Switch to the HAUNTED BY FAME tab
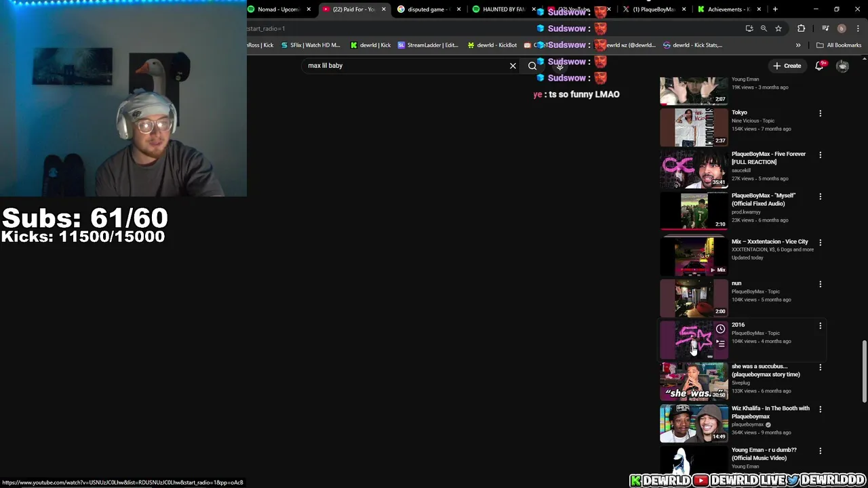Image resolution: width=868 pixels, height=488 pixels. point(503,9)
